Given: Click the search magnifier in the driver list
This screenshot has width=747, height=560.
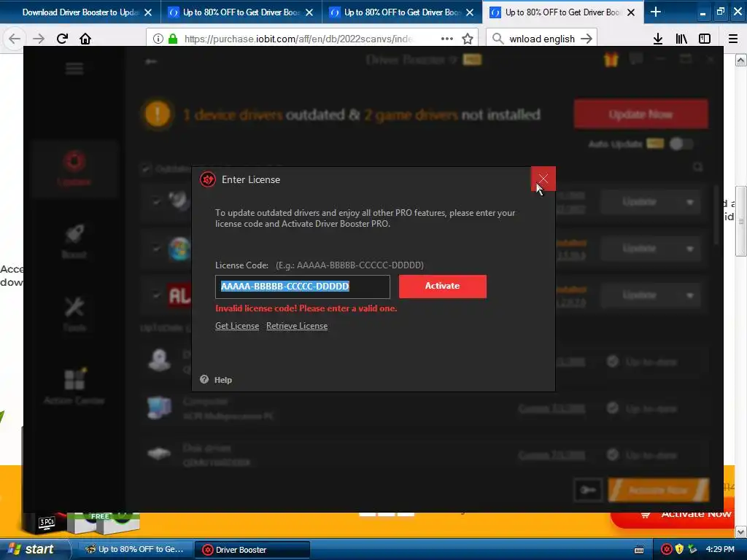Looking at the screenshot, I should (697, 167).
